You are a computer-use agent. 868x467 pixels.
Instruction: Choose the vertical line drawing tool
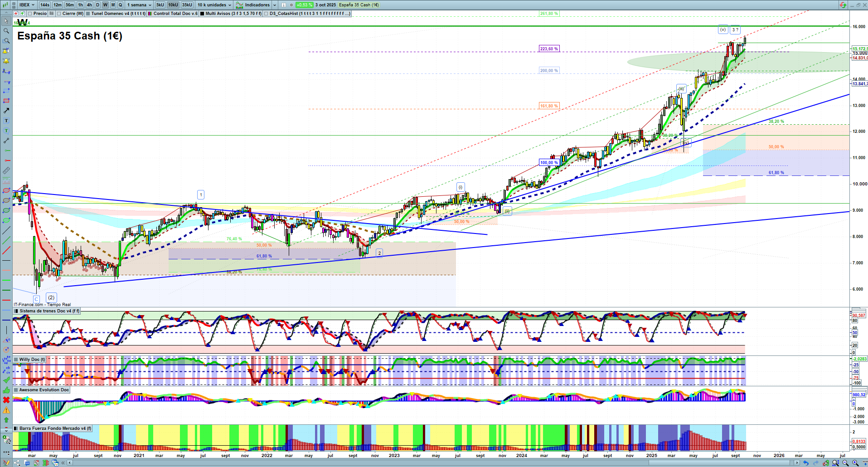(6, 330)
